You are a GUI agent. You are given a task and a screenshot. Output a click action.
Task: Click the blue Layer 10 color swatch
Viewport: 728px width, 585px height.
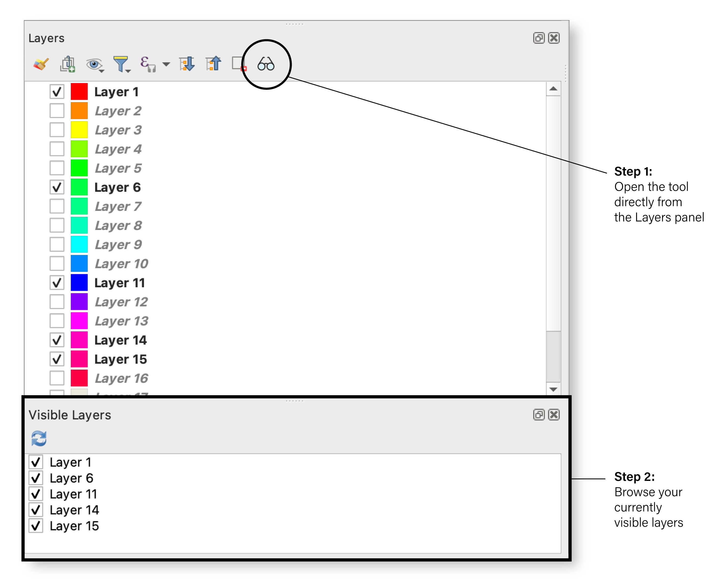click(79, 263)
